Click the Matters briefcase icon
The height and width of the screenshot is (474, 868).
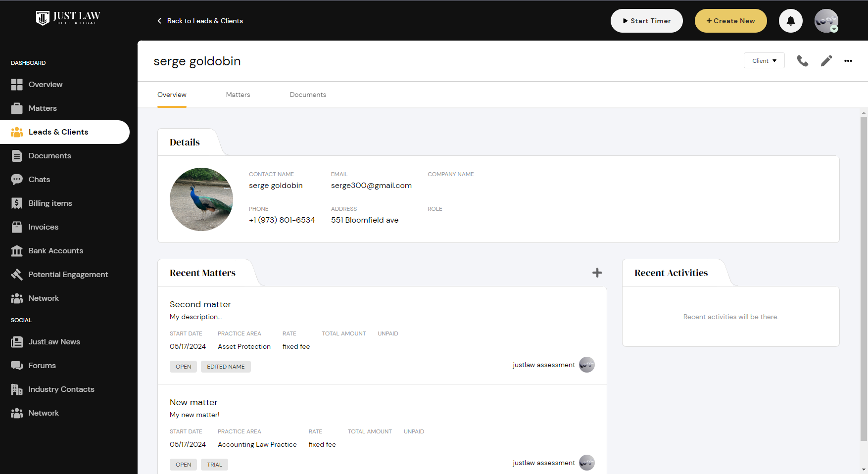17,108
